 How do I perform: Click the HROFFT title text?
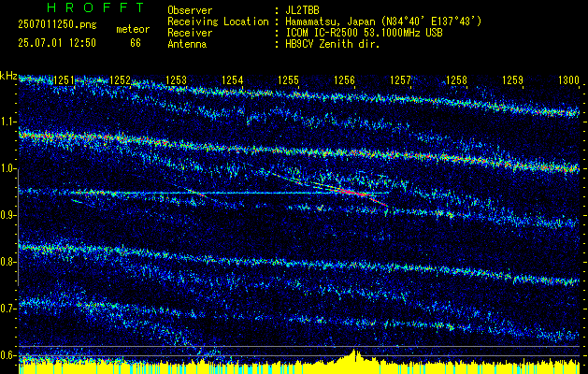pos(96,7)
